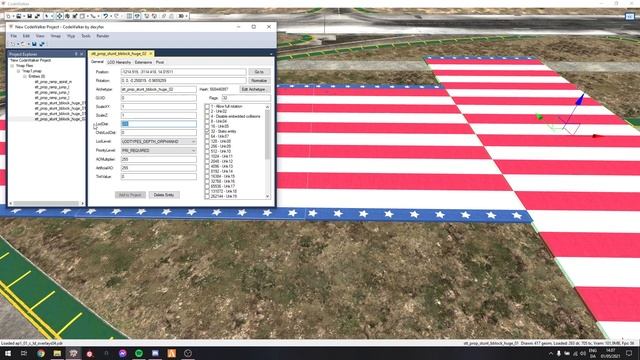Viewport: 640px width, 360px height.
Task: Open the document tab list dropdown arrow
Action: pos(271,54)
